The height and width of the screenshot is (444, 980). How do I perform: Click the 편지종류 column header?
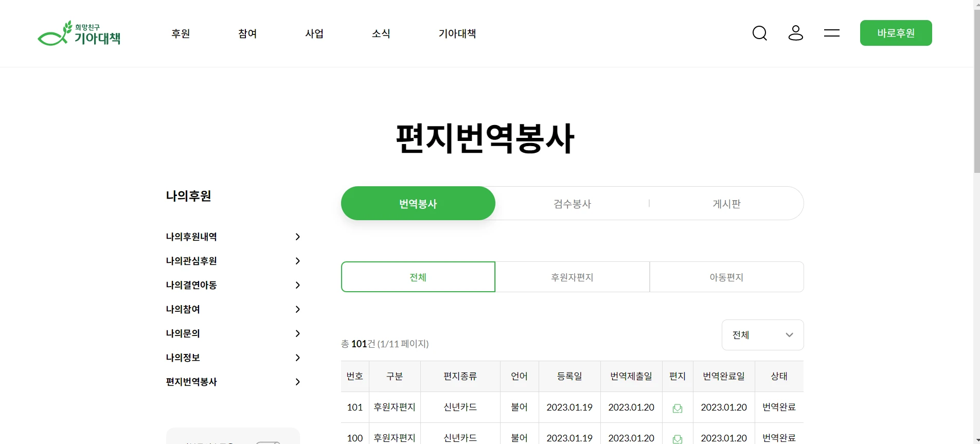[460, 376]
